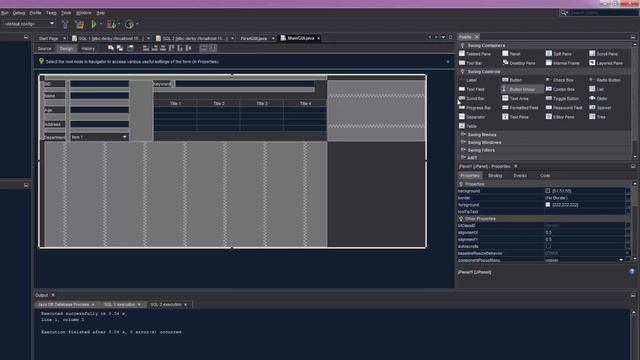
Task: Open Department combo box in form
Action: pyautogui.click(x=100, y=137)
